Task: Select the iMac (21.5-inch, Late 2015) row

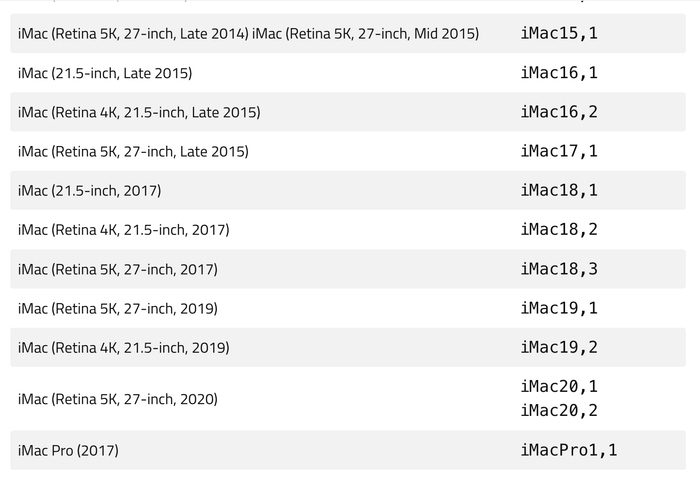Action: pos(348,73)
